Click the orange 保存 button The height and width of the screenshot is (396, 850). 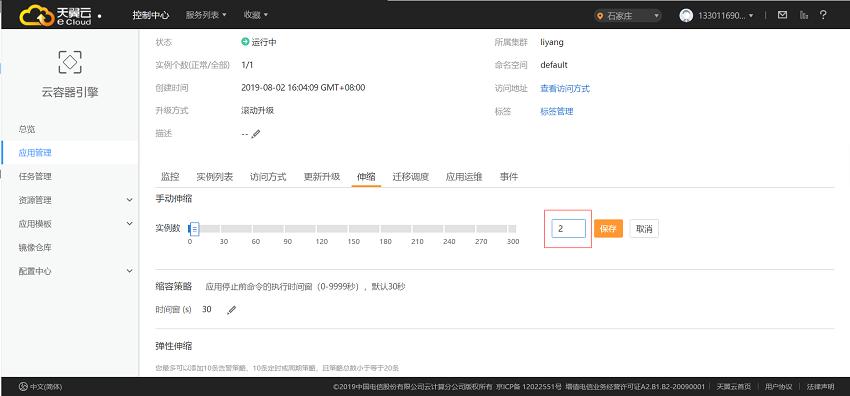(608, 229)
